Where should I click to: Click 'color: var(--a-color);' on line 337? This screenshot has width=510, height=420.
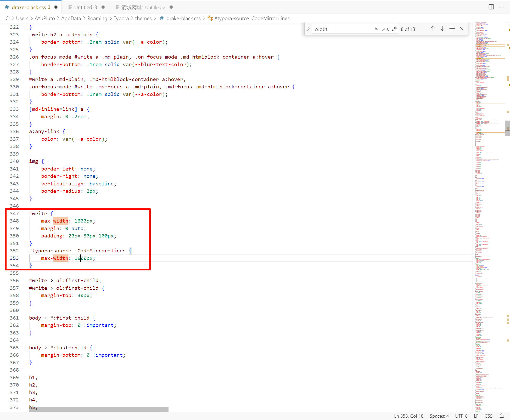pyautogui.click(x=74, y=139)
